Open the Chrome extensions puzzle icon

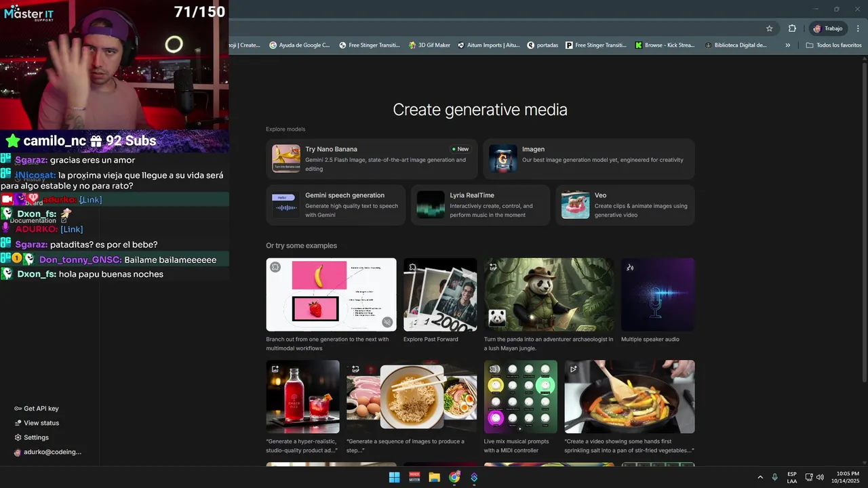click(792, 28)
